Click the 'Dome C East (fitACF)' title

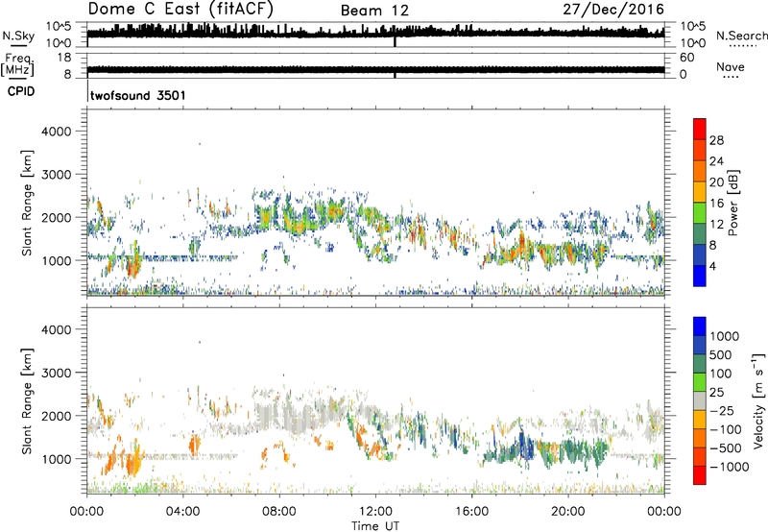point(180,10)
